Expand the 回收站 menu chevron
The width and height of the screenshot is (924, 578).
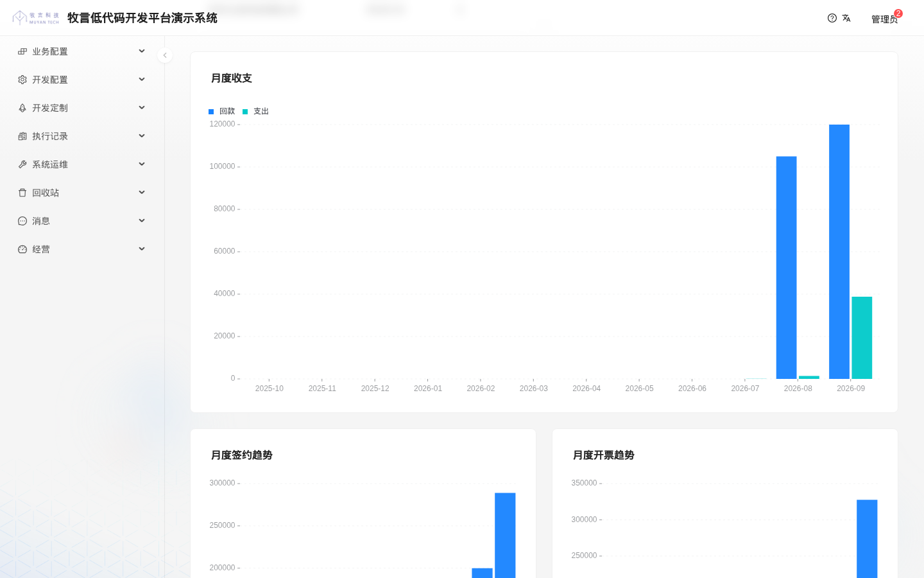click(142, 193)
